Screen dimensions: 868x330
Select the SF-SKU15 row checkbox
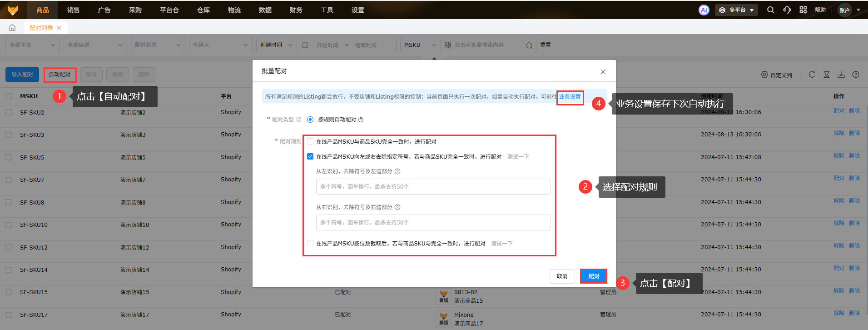tap(9, 292)
